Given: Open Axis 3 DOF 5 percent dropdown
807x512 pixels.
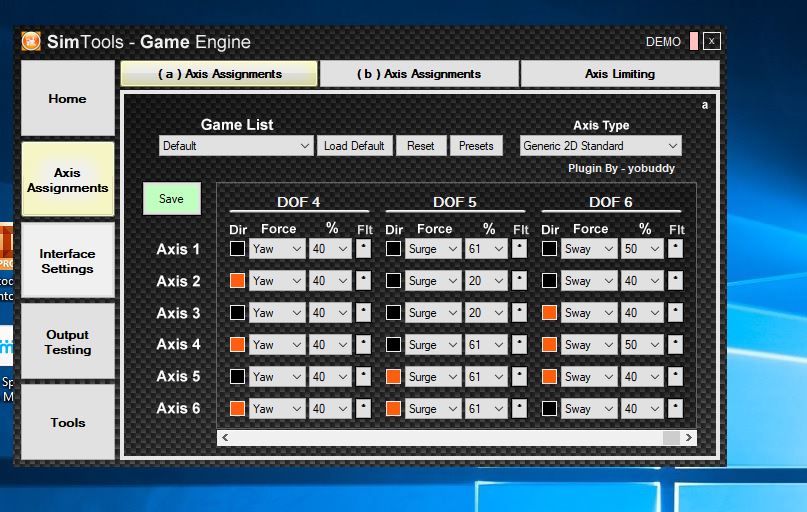Looking at the screenshot, I should (x=485, y=312).
